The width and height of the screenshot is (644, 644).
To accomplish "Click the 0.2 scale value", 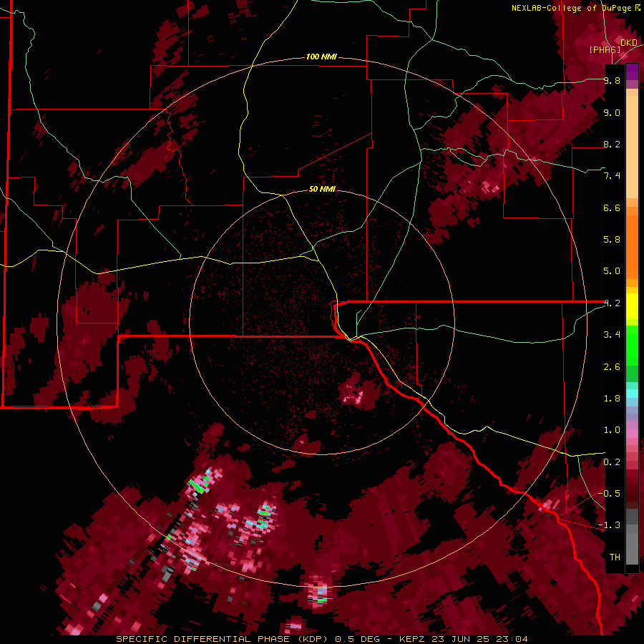I will [x=612, y=462].
